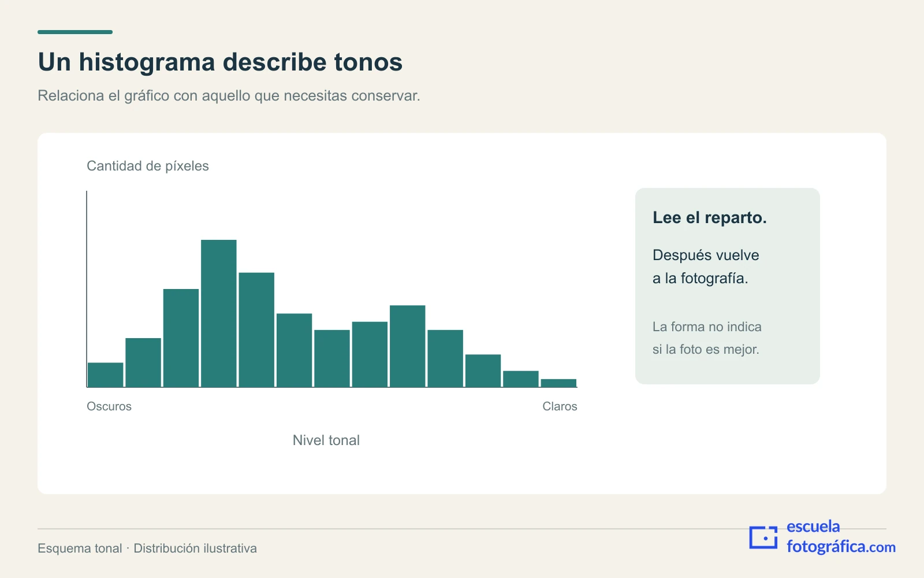
Task: Click the 'Oscuros' axis label
Action: pos(109,406)
